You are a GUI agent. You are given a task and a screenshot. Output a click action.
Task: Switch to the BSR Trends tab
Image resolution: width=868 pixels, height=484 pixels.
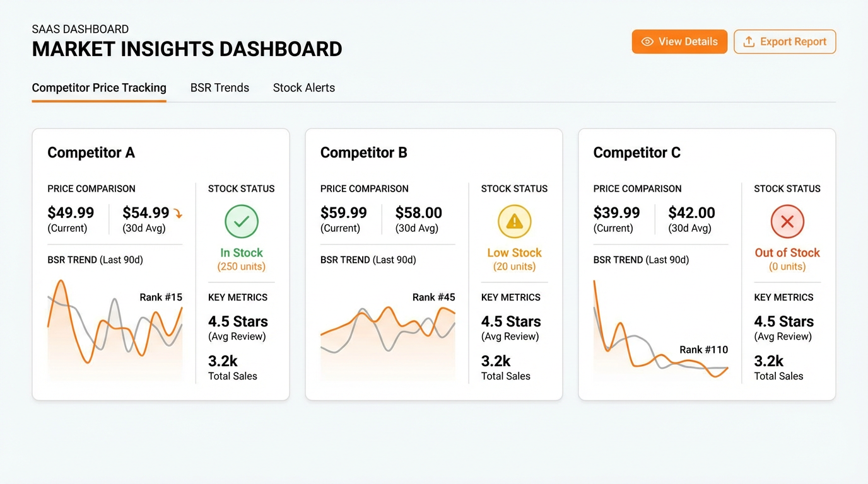[220, 88]
